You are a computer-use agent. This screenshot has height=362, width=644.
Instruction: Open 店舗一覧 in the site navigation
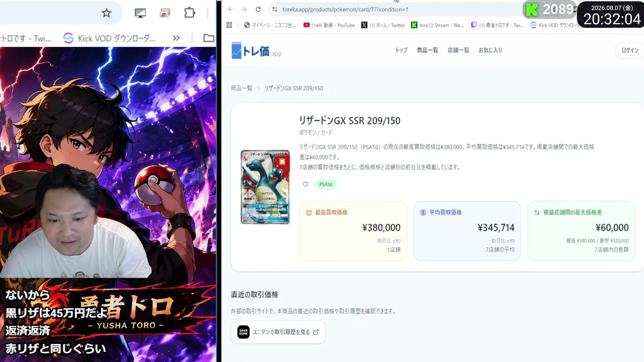pyautogui.click(x=458, y=50)
